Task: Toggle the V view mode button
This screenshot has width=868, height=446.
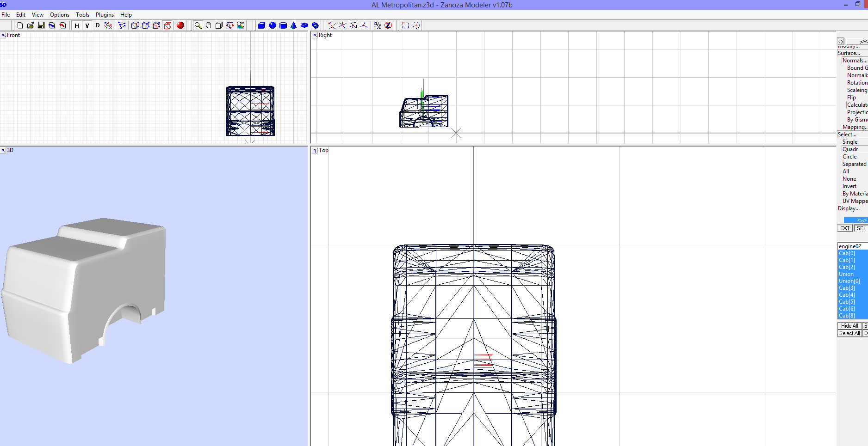Action: (x=87, y=25)
